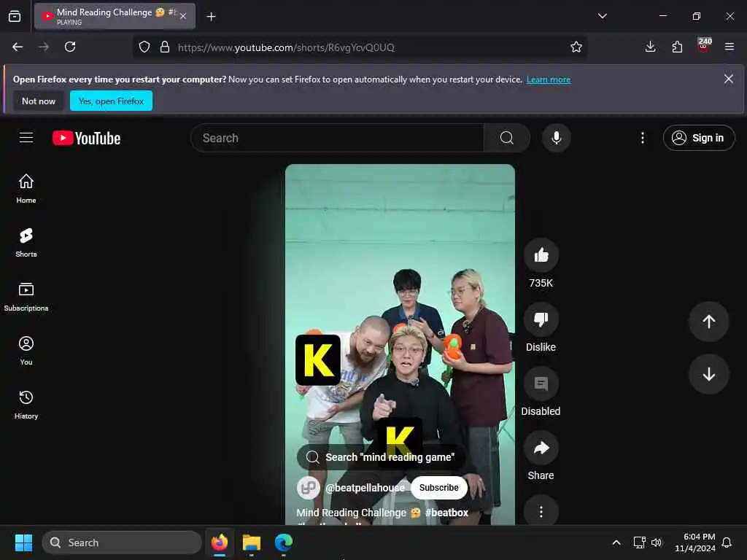Open the notification center bell
This screenshot has width=747, height=560.
(727, 542)
